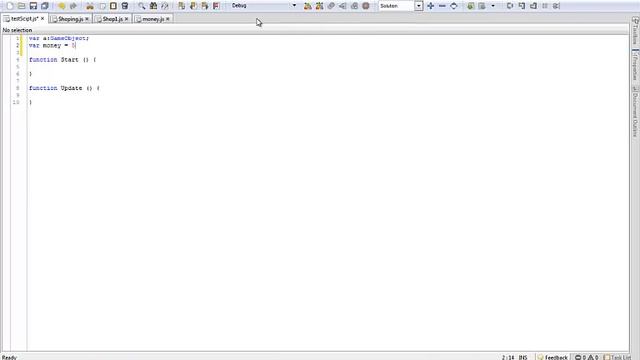Switch to the Shop1.js tab
The width and height of the screenshot is (640, 360).
(112, 19)
